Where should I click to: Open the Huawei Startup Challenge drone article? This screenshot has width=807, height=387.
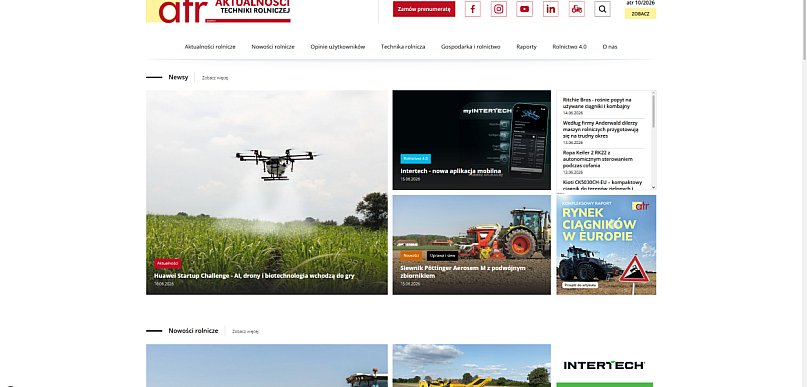(x=267, y=192)
